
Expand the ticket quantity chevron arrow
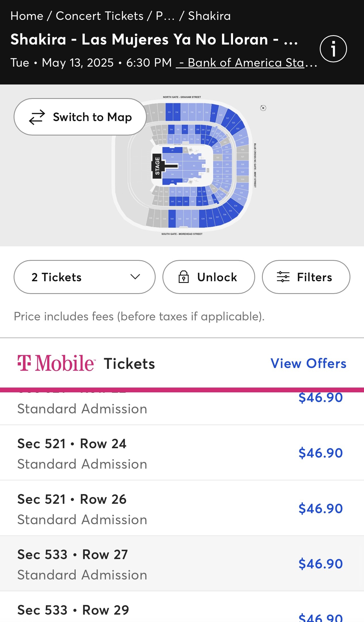pos(135,277)
